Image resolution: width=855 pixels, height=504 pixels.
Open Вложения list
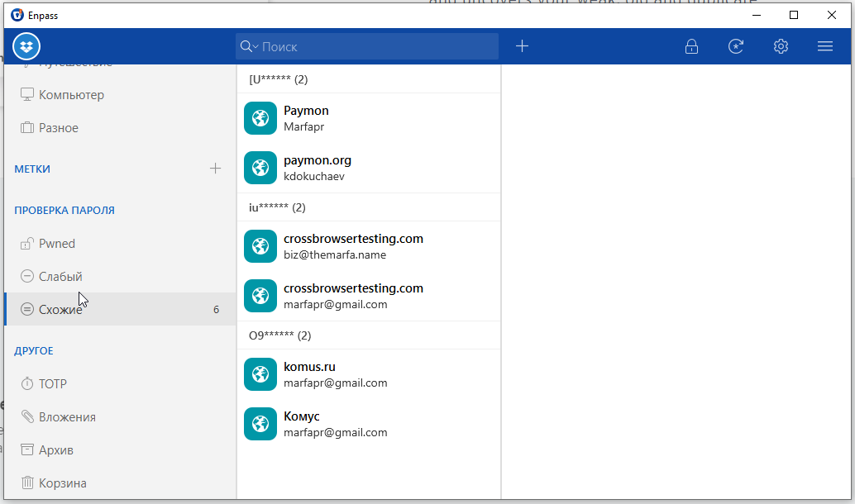click(120, 417)
